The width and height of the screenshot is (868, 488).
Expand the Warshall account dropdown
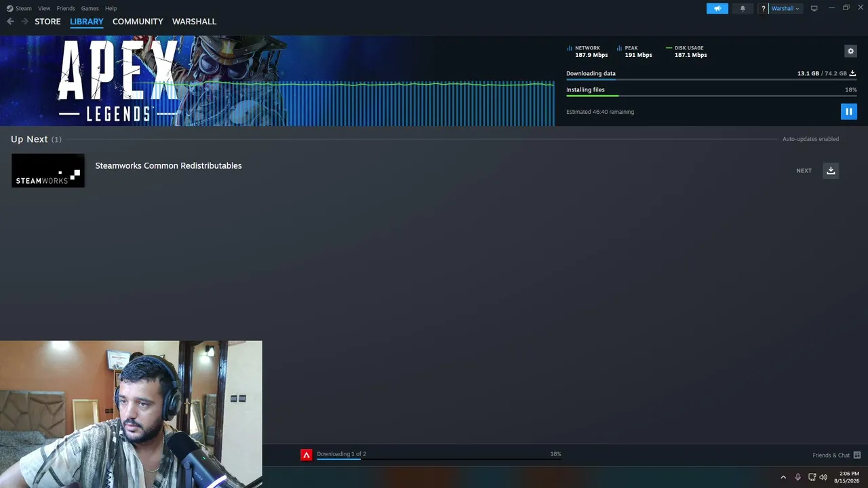click(x=785, y=8)
